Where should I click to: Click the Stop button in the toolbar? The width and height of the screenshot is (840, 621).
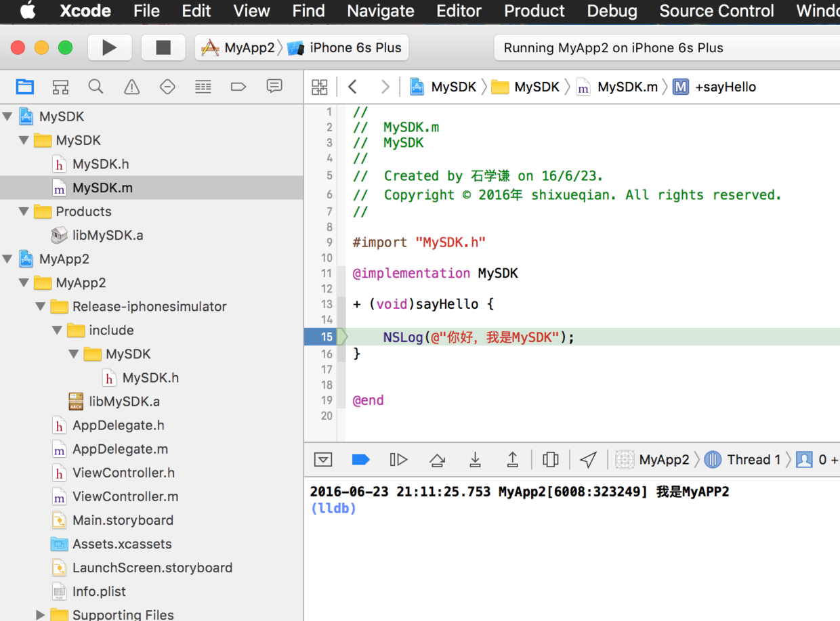(x=163, y=47)
